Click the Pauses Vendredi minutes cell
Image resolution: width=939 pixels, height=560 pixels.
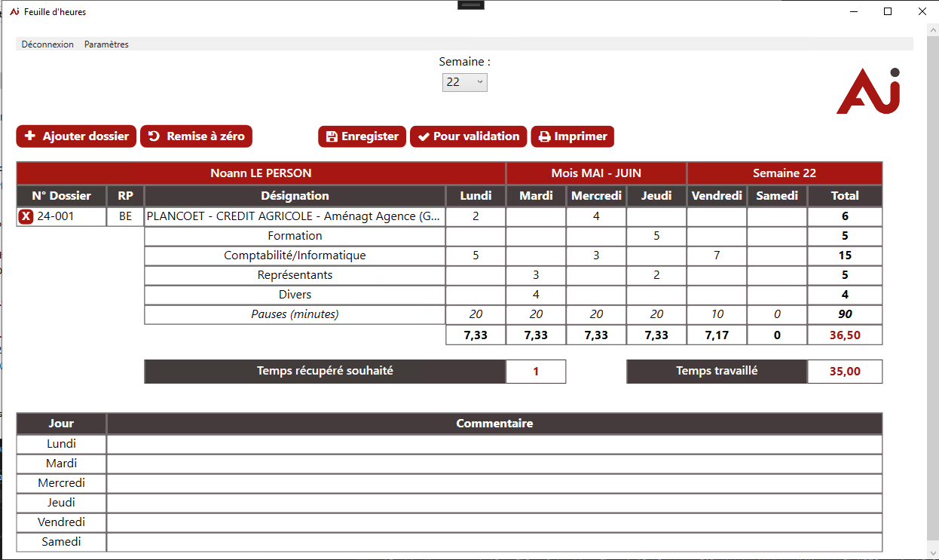click(717, 314)
